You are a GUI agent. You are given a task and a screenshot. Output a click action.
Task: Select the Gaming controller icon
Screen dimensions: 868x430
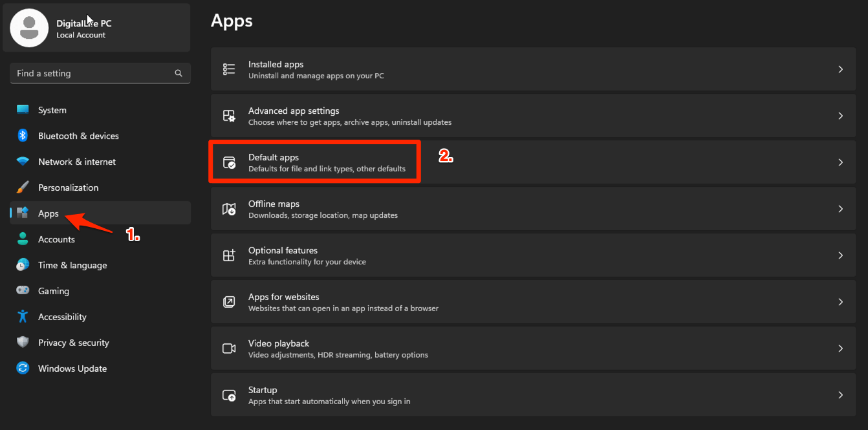[x=25, y=291]
